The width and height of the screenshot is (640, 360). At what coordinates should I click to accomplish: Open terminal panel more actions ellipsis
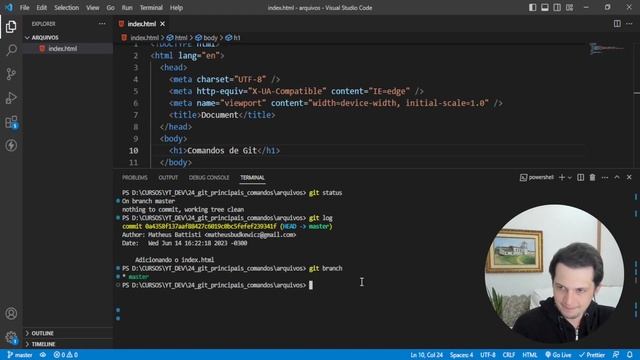click(x=605, y=177)
